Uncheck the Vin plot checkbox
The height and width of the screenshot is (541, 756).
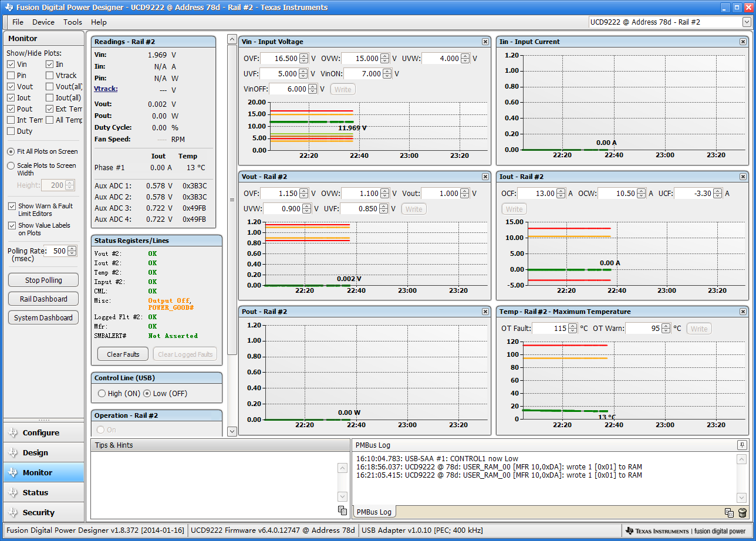point(11,65)
